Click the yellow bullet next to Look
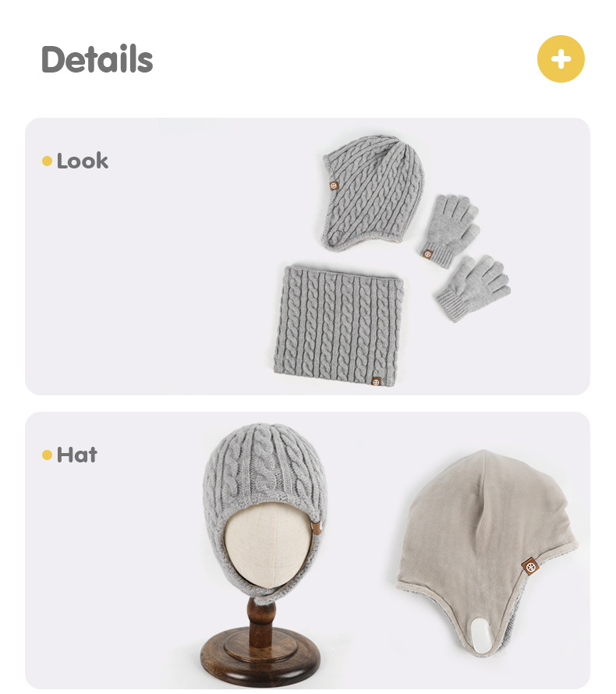This screenshot has width=616, height=694. coord(47,161)
